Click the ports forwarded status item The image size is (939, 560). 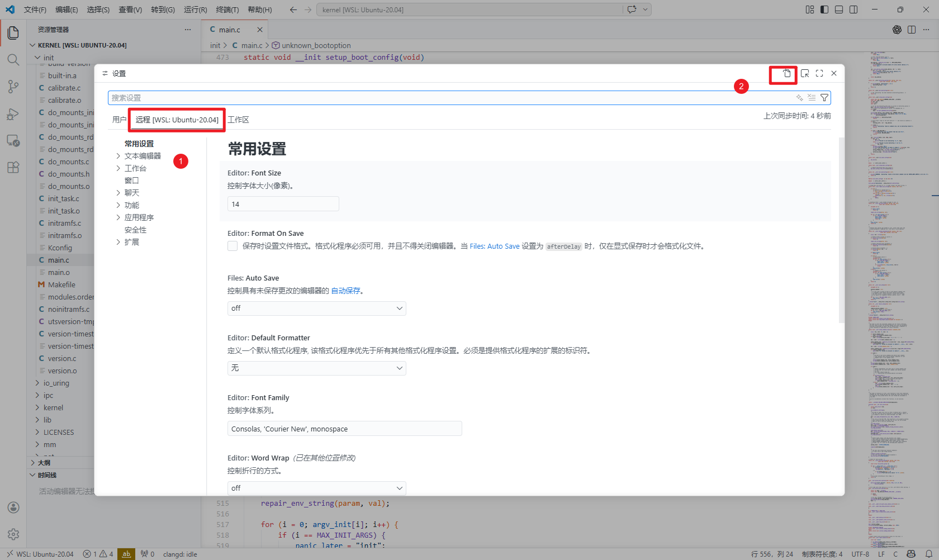tap(148, 554)
